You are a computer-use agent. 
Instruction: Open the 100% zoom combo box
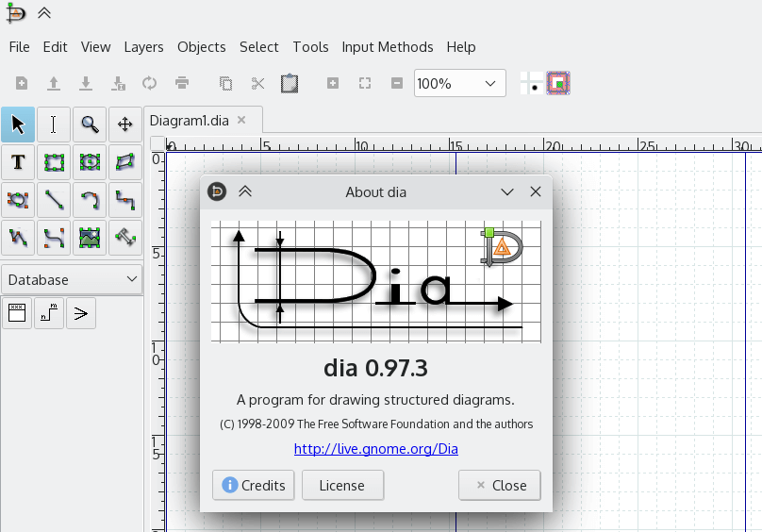(x=459, y=84)
